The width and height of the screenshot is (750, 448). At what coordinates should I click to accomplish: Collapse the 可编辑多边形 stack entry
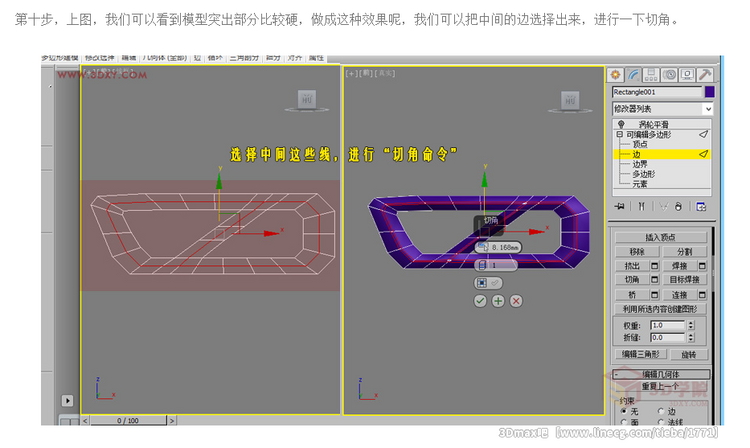click(619, 135)
